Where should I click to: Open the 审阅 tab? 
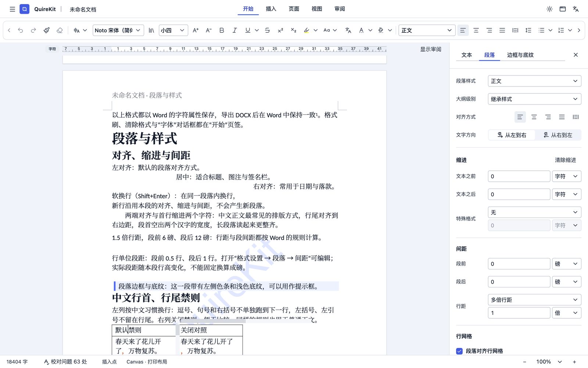[x=340, y=9]
